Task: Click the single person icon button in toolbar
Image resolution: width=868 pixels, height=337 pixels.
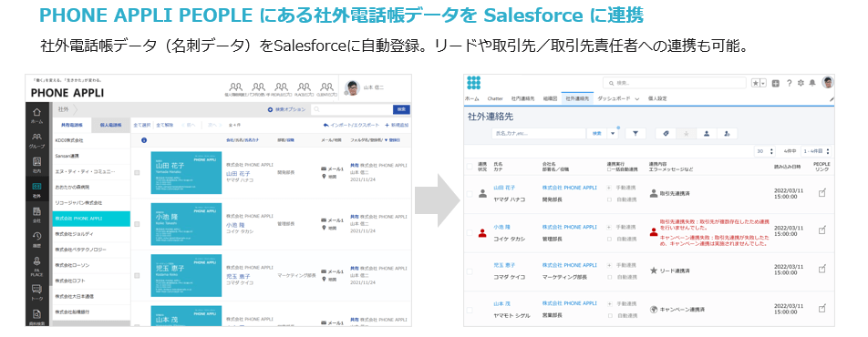Action: point(707,133)
